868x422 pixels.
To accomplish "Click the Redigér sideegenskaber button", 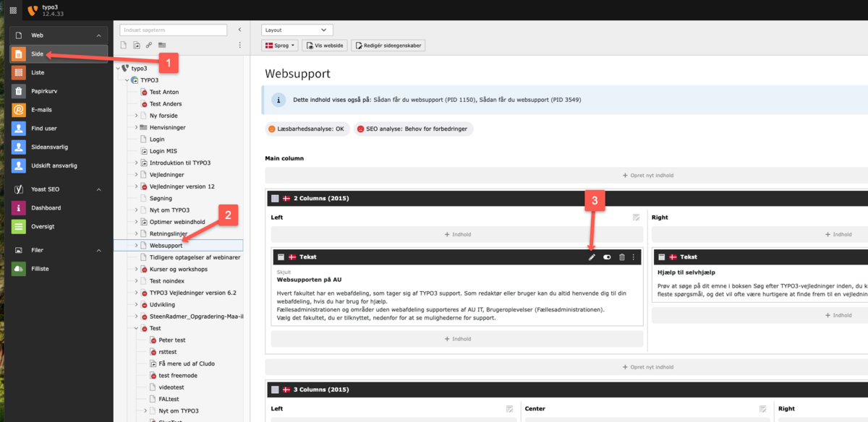I will coord(388,46).
